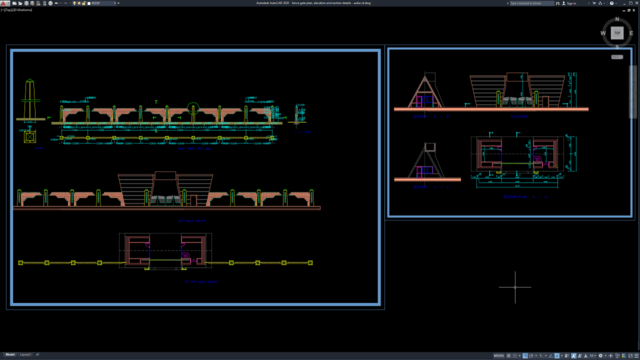Expand the Object Snap settings dropdown
640x360 pixels.
[562, 356]
